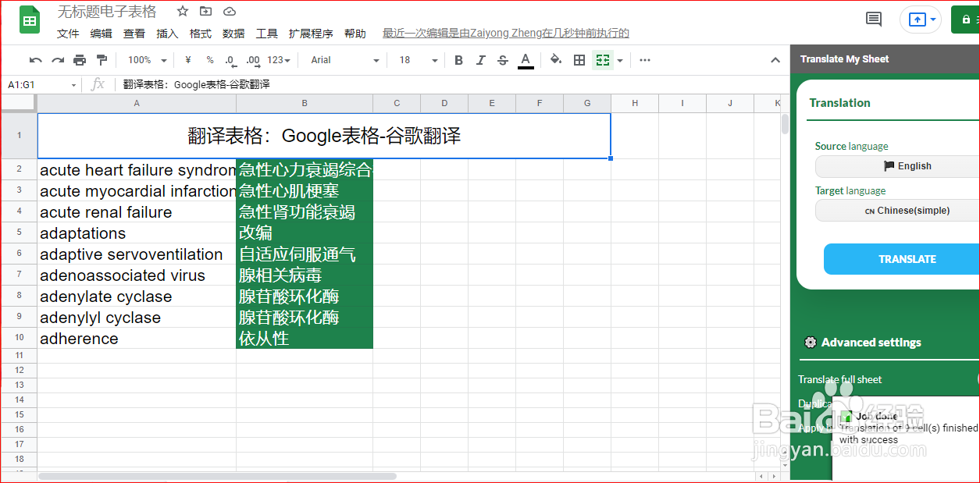Toggle bold formatting
This screenshot has width=980, height=483.
tap(458, 60)
